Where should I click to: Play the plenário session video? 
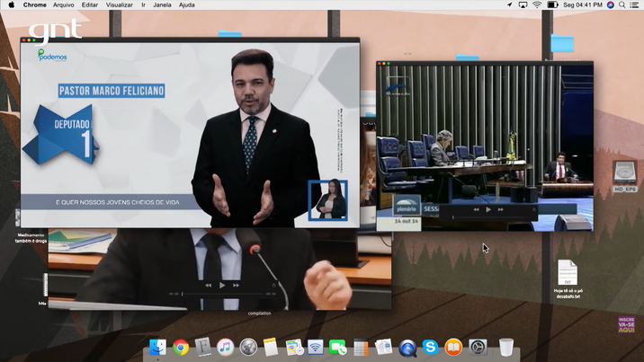click(x=488, y=209)
